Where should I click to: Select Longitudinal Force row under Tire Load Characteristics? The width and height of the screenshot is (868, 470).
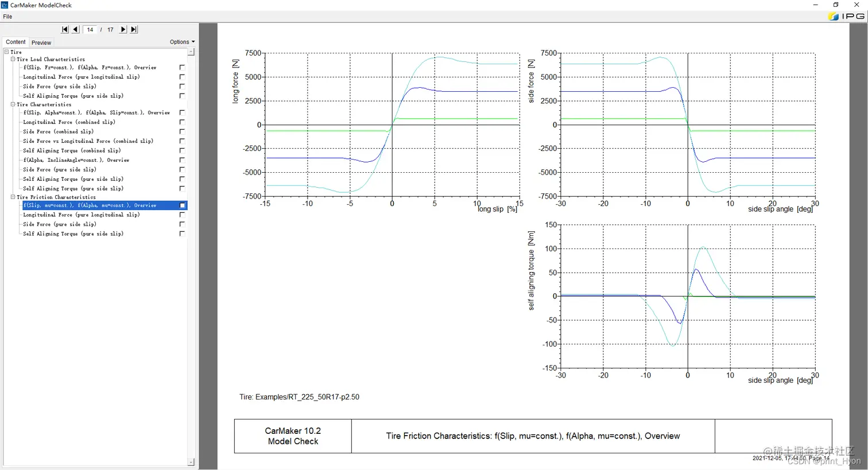pyautogui.click(x=82, y=77)
